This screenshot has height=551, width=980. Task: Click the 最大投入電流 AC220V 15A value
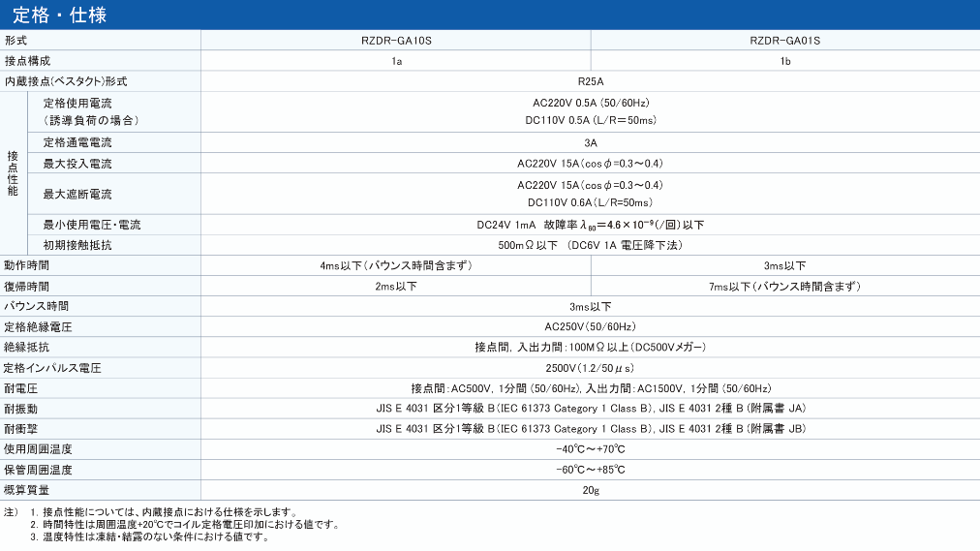[x=590, y=164]
